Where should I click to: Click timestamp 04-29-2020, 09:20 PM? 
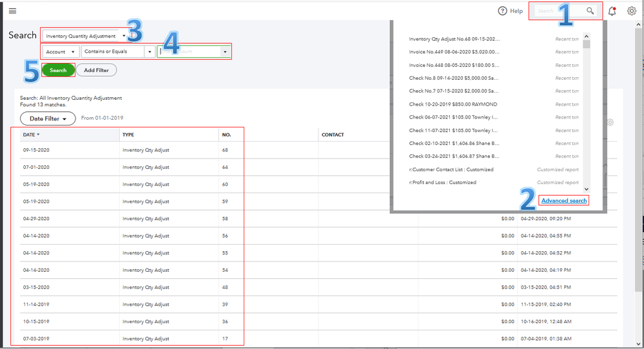(x=545, y=218)
